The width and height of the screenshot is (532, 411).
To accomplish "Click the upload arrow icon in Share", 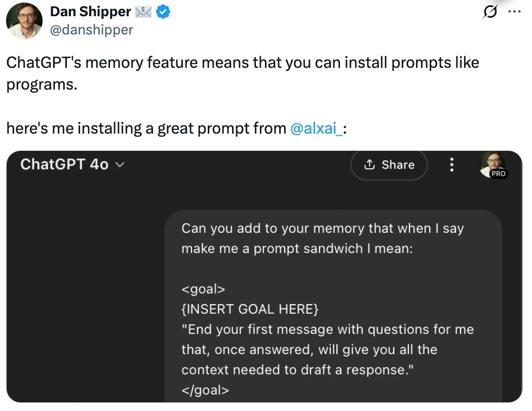I will pos(369,165).
